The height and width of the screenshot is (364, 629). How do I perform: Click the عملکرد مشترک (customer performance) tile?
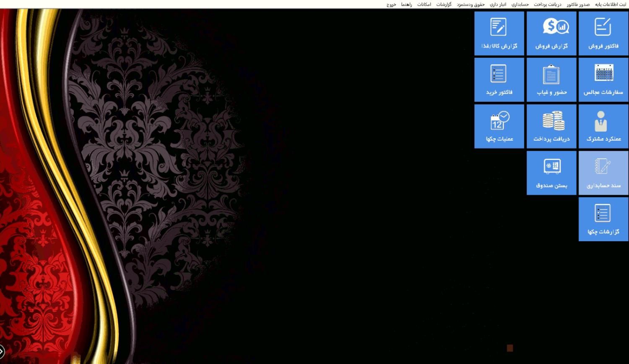603,126
